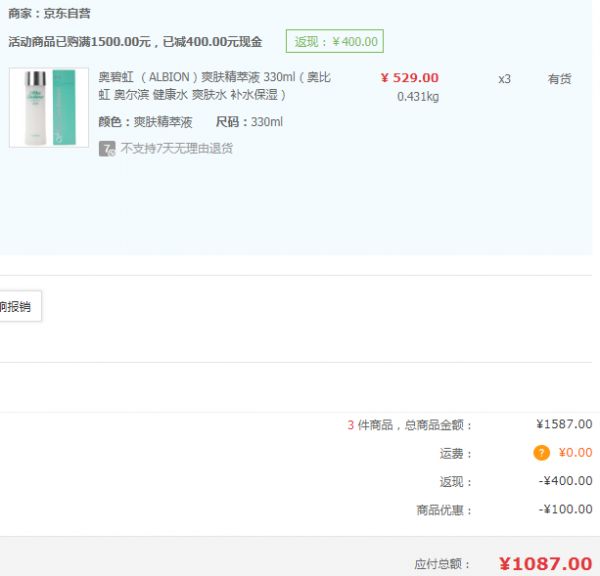
Task: Click the unit price ¥529.00
Action: pyautogui.click(x=409, y=78)
